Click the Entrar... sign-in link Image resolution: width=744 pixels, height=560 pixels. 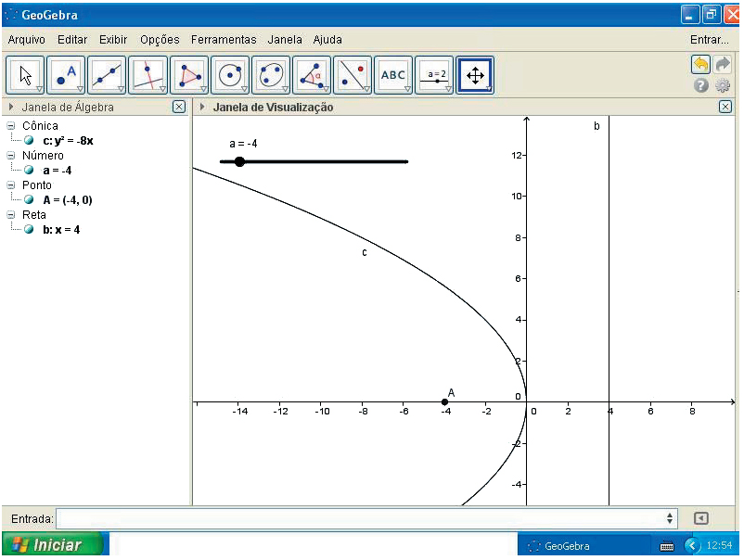pos(709,40)
